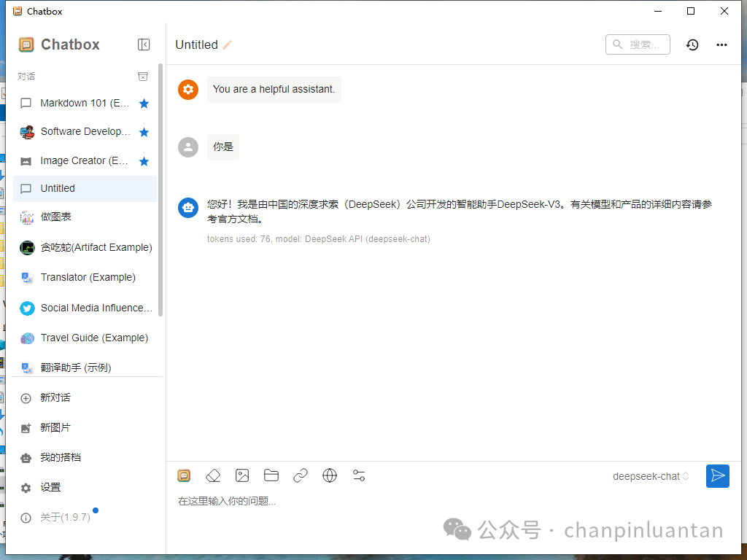Click the eraser clear-context icon
Viewport: 747px width, 560px height.
(x=213, y=475)
